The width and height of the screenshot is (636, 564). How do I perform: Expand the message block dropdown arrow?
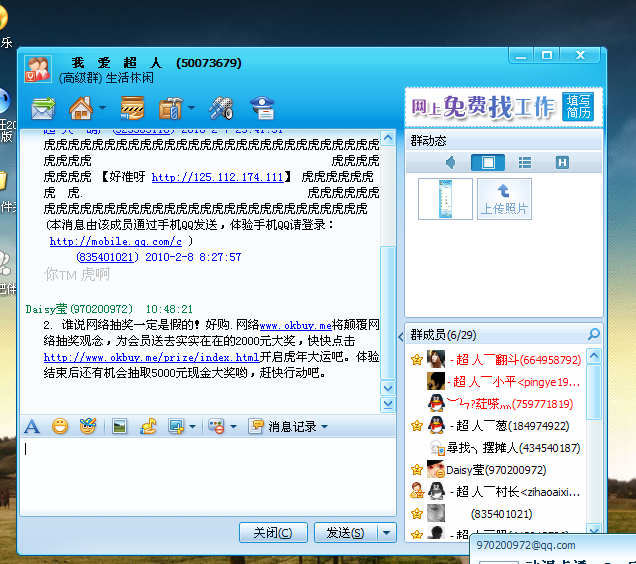[x=233, y=427]
